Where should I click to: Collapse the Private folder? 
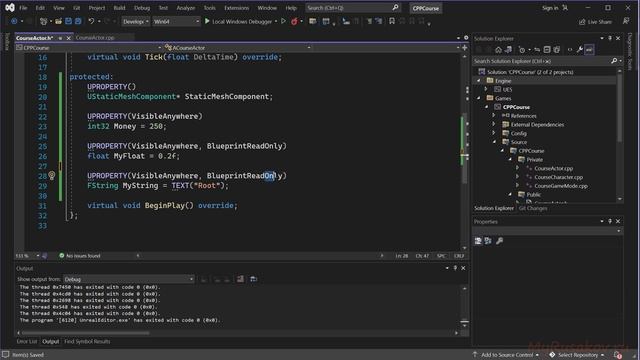click(x=510, y=160)
